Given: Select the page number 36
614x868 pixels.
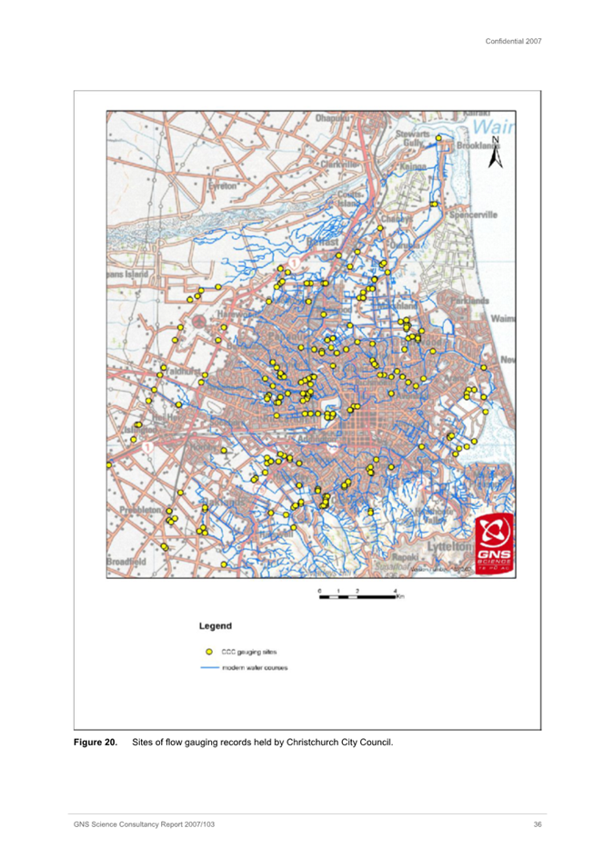Looking at the screenshot, I should point(538,824).
